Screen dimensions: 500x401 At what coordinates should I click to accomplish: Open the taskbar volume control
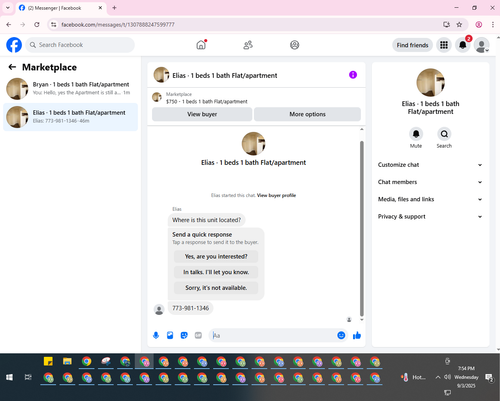click(447, 377)
